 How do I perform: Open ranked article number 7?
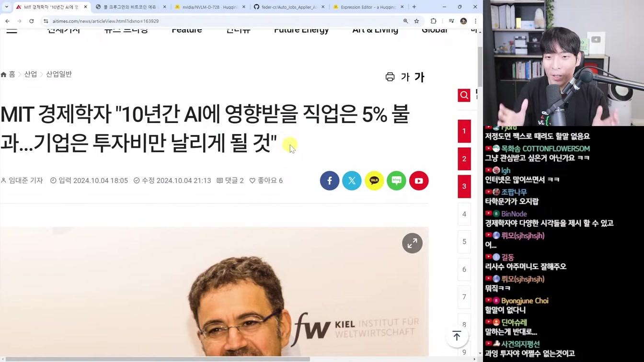(464, 297)
